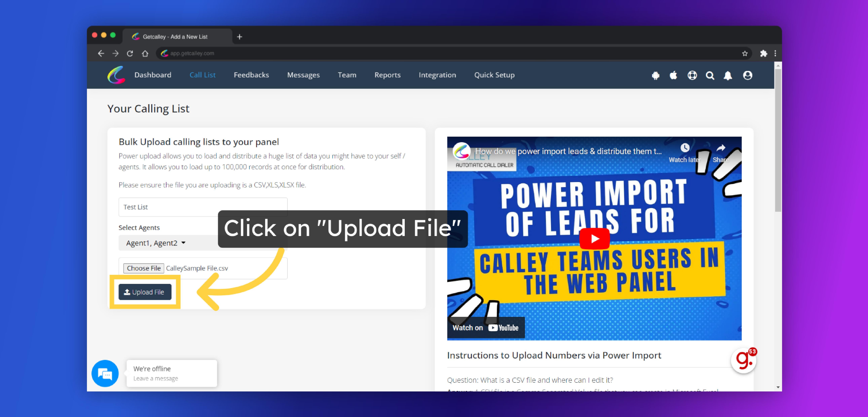Click the Calley logo in navbar
This screenshot has width=868, height=417.
(116, 75)
